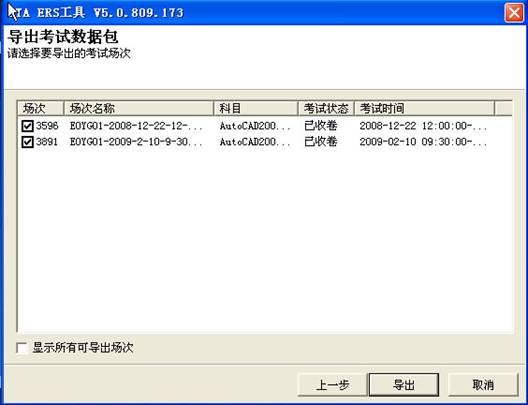528x405 pixels.
Task: Uncheck the checkbox for session 3891
Action: pyautogui.click(x=27, y=142)
